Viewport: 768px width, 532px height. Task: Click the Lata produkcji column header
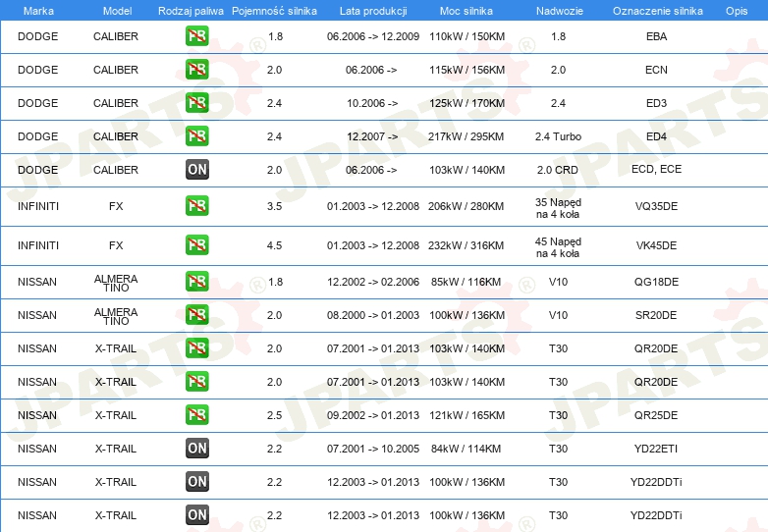coord(372,10)
